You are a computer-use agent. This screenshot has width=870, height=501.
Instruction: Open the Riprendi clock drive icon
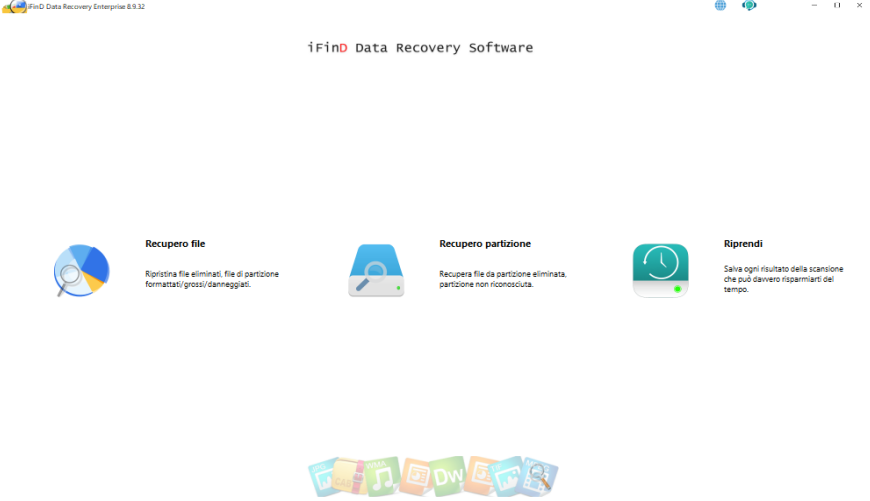point(660,270)
